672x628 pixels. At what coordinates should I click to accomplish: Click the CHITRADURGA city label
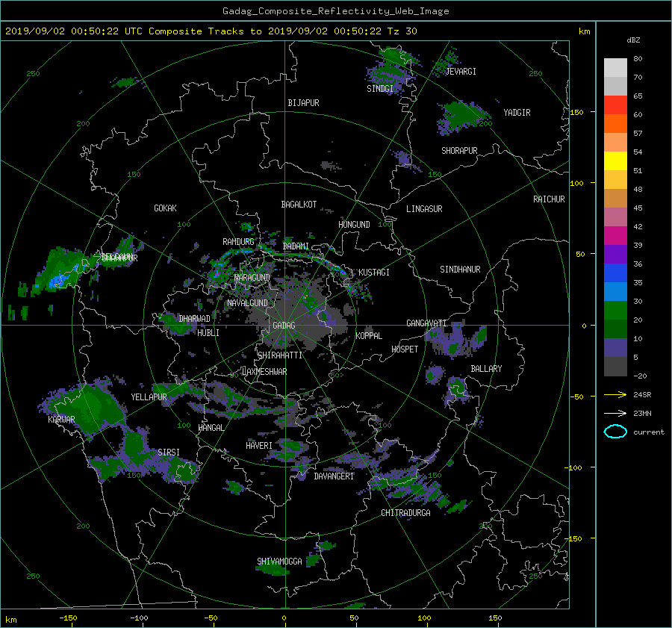coord(406,513)
